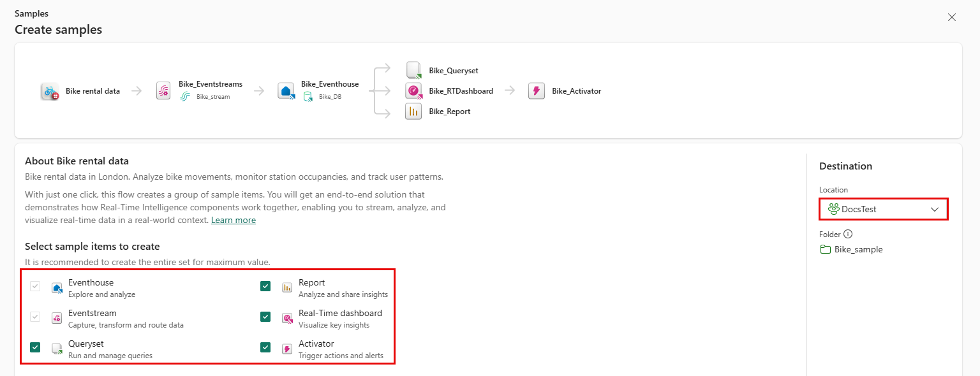Click the Bike_Report chart icon
980x376 pixels.
(x=413, y=112)
